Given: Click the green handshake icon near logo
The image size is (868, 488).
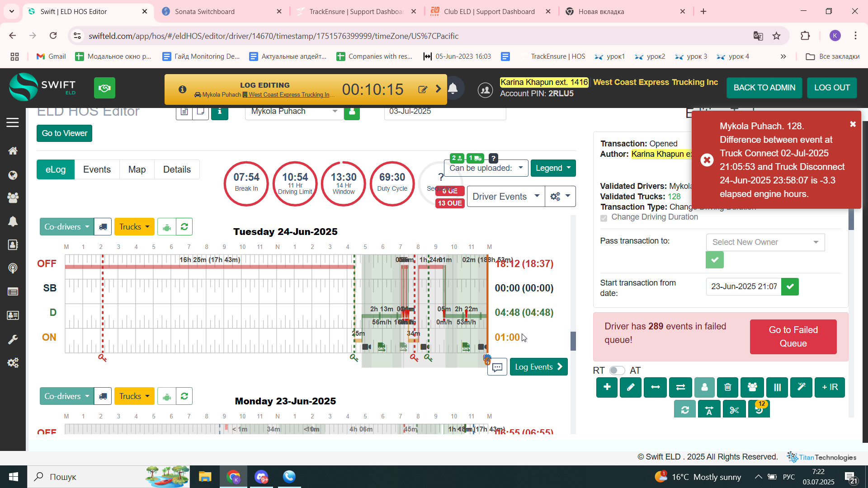Looking at the screenshot, I should 104,88.
